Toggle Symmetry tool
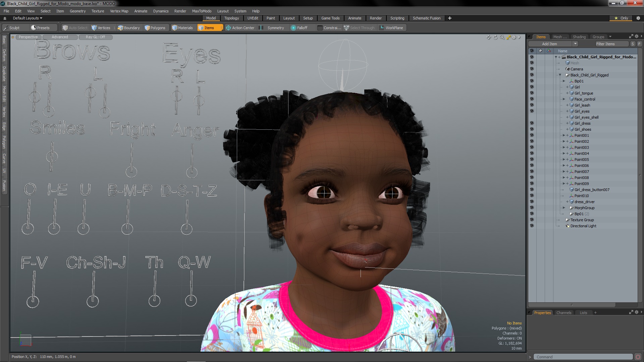The image size is (644, 362). [272, 28]
